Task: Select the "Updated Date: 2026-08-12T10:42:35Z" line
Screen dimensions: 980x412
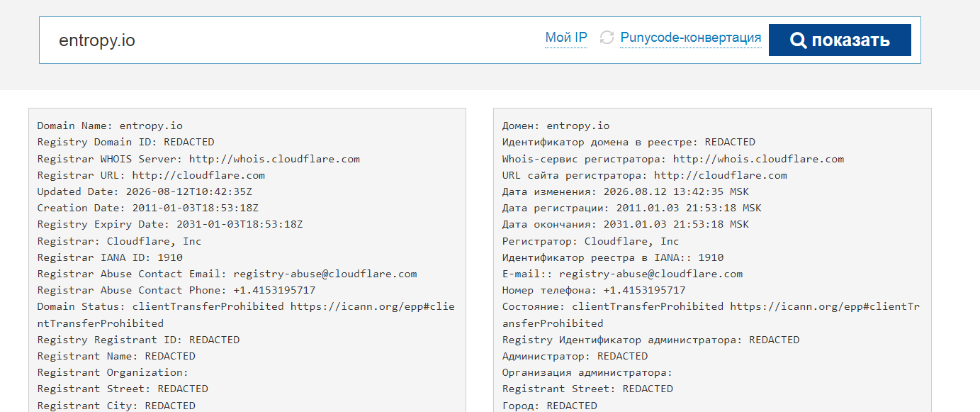Action: click(145, 191)
